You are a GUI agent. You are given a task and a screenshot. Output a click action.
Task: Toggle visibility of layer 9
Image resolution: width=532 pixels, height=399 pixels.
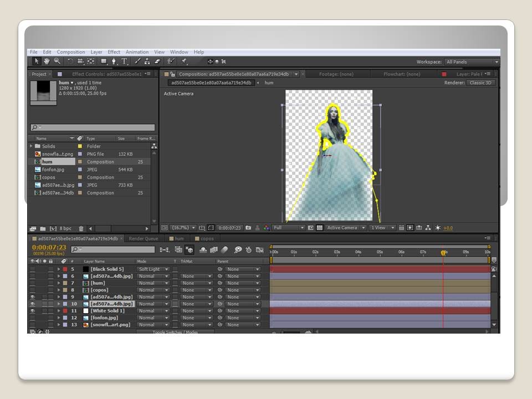[32, 297]
